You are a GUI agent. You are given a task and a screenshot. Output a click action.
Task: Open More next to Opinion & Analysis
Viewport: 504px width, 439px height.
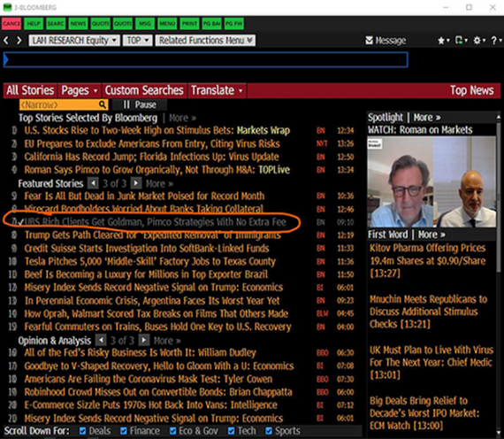point(167,340)
